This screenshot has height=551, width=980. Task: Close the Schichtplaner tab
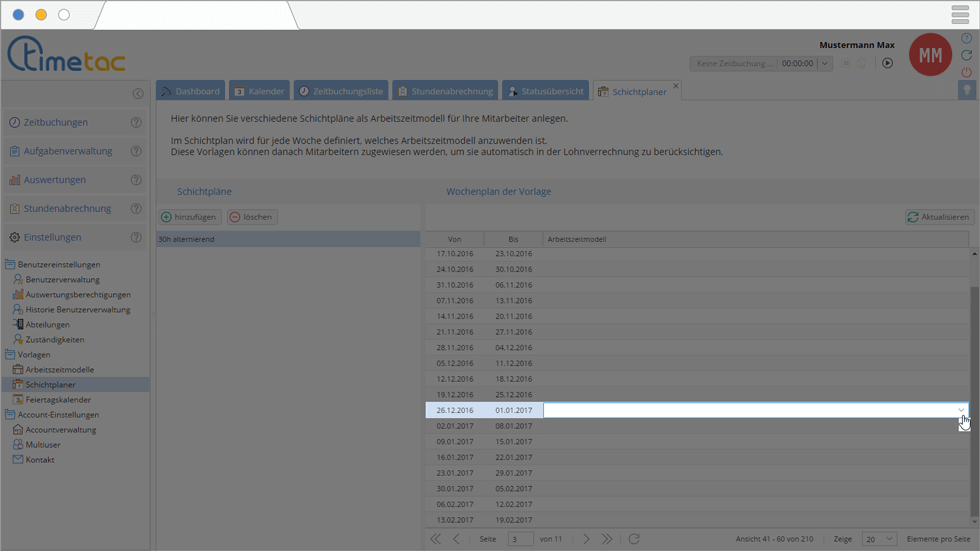coord(676,87)
